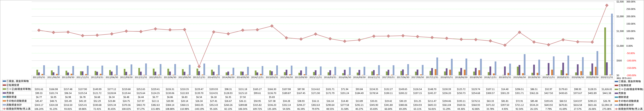Click the $5.83 cell
644x111 pixels.
pyautogui.click(x=272, y=97)
